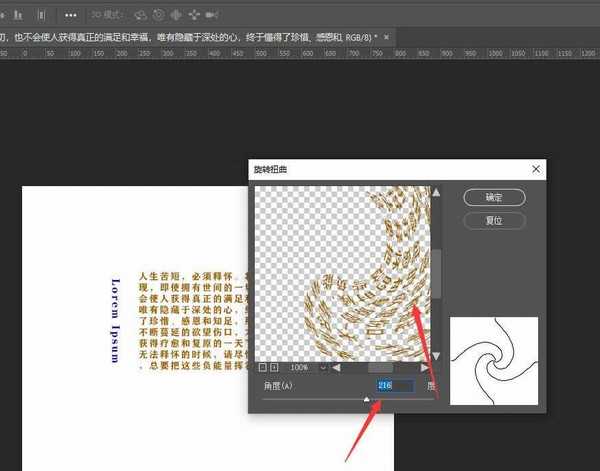Viewport: 600px width, 471px height.
Task: Select the 3D roll camera icon
Action: (x=159, y=16)
